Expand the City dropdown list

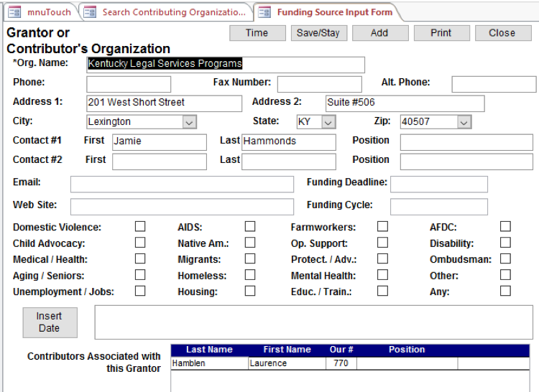(x=189, y=122)
